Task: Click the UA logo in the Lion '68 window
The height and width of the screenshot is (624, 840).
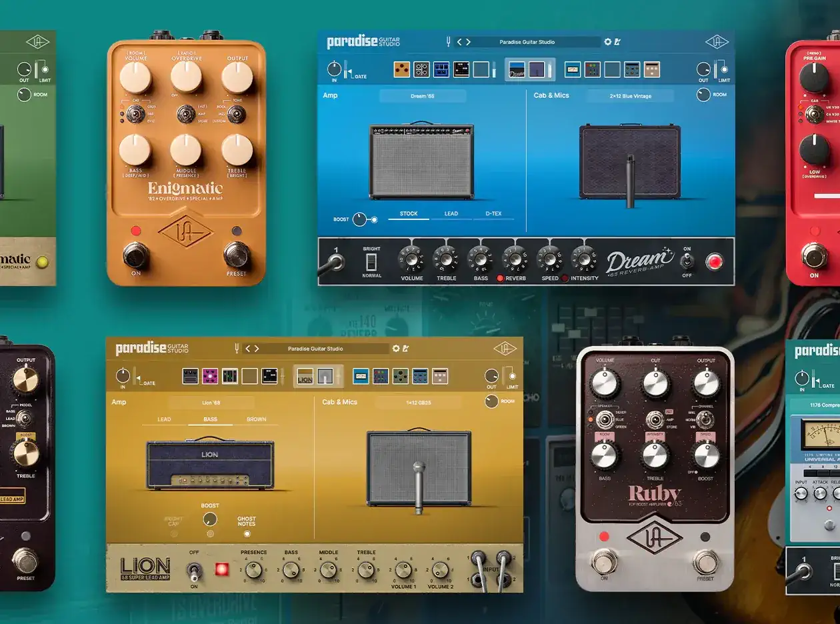Action: pos(505,348)
